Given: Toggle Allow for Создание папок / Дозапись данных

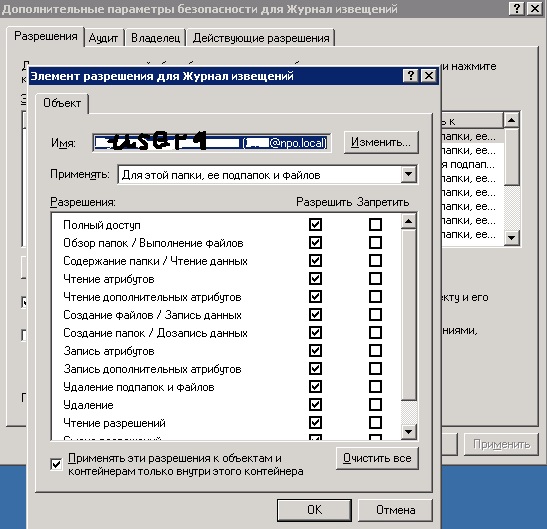Looking at the screenshot, I should [315, 333].
